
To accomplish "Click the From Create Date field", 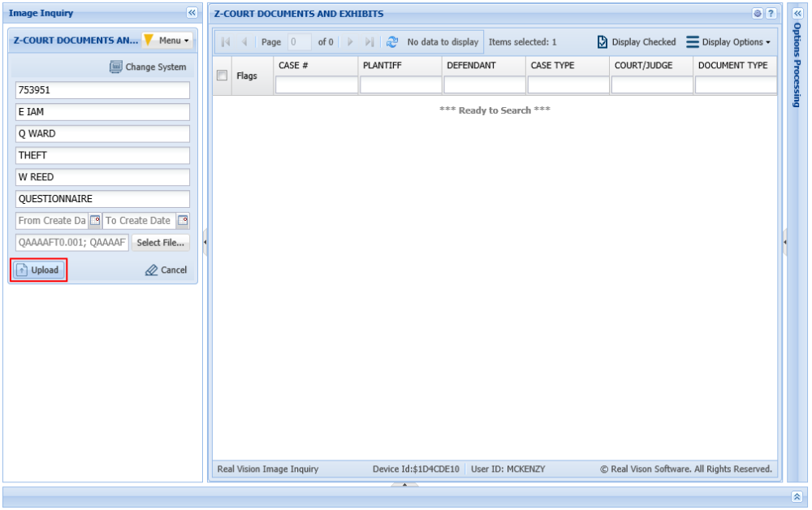I will [52, 221].
